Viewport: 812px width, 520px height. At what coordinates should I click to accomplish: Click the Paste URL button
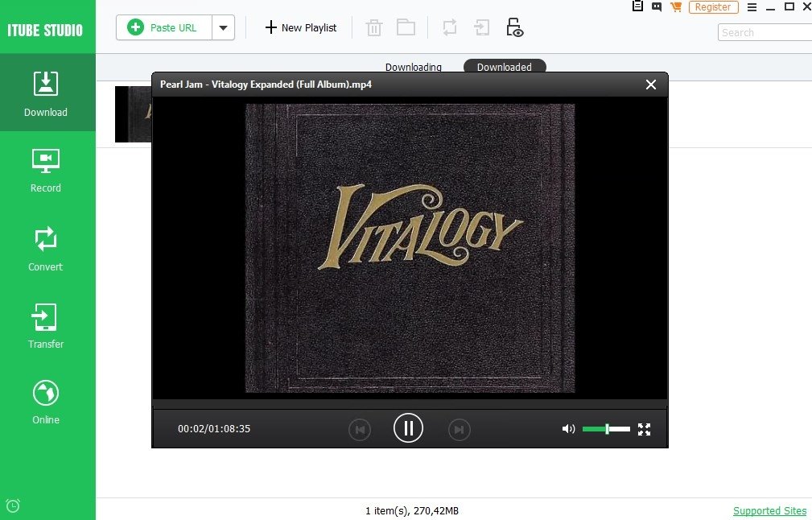[x=164, y=27]
